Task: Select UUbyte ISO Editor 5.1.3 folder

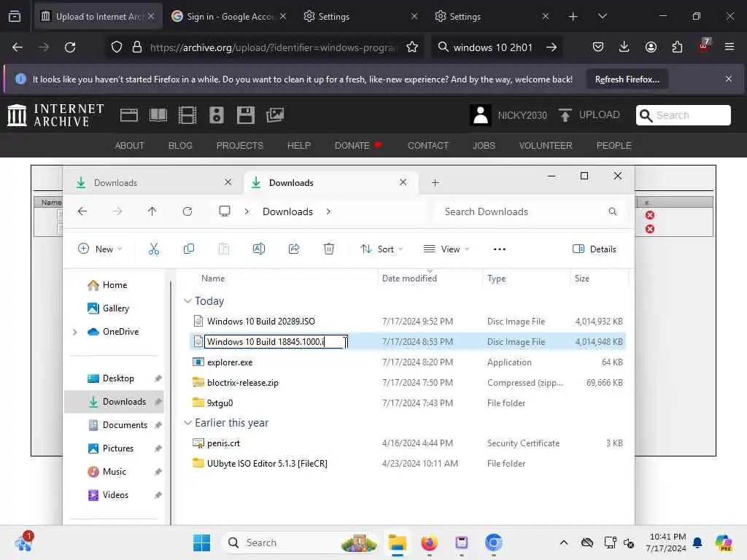Action: pyautogui.click(x=267, y=464)
